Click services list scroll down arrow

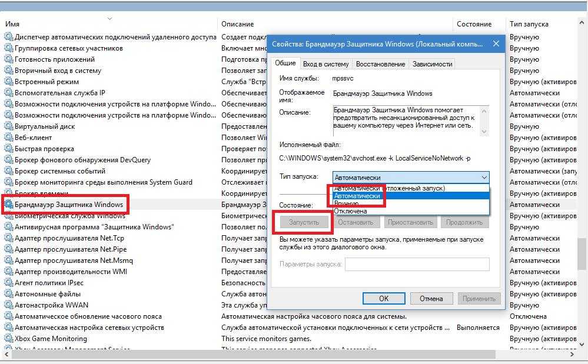(x=582, y=345)
